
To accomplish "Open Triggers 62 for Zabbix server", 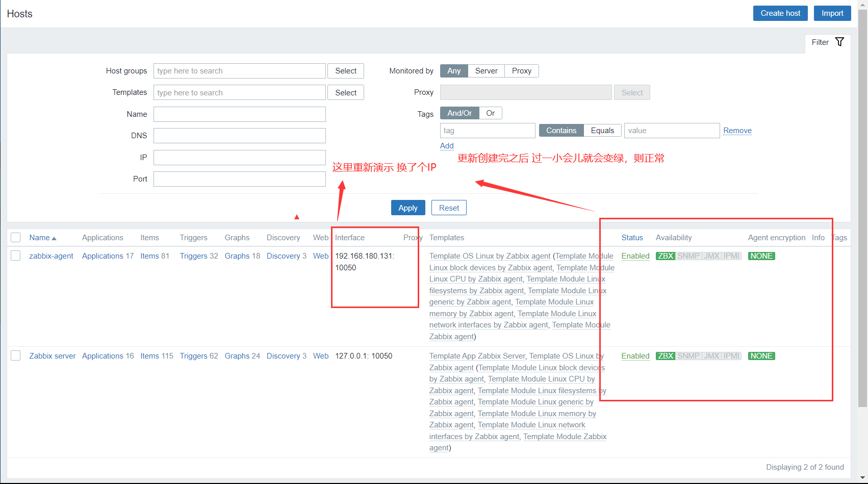I will coord(193,356).
